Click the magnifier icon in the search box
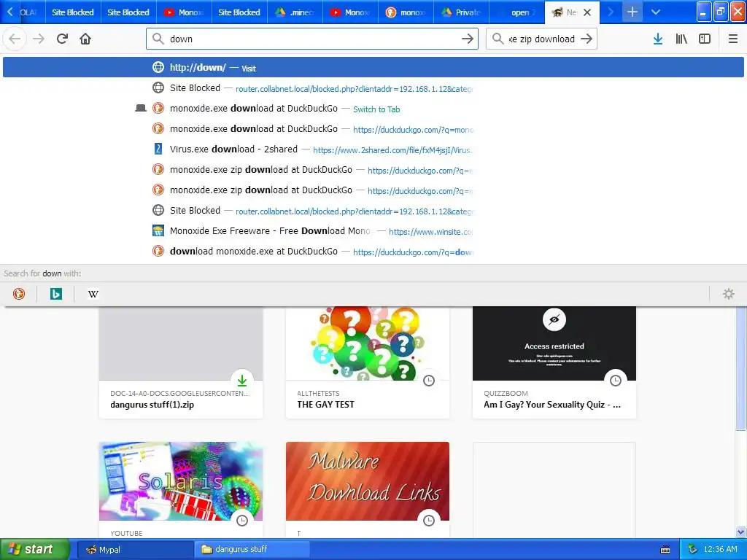The height and width of the screenshot is (560, 747). (x=498, y=39)
